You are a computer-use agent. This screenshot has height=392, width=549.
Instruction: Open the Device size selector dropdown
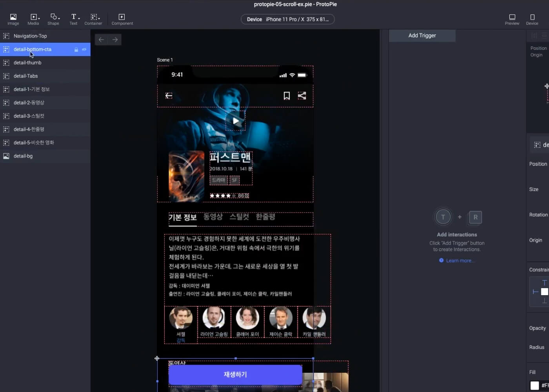287,19
